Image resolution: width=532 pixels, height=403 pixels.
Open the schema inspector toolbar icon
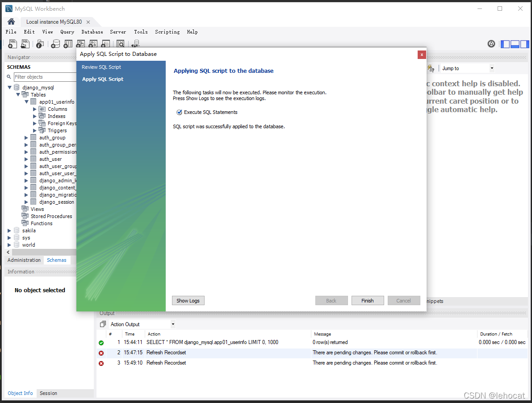tap(40, 44)
